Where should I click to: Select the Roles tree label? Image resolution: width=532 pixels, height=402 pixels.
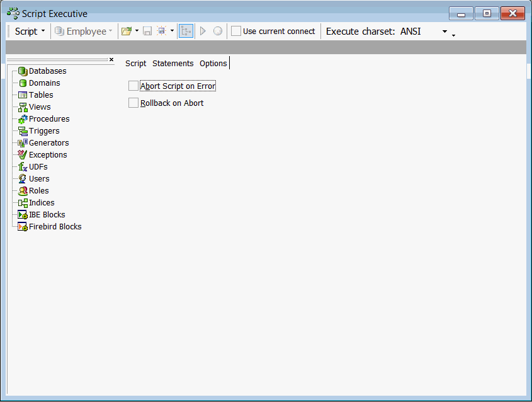click(38, 191)
